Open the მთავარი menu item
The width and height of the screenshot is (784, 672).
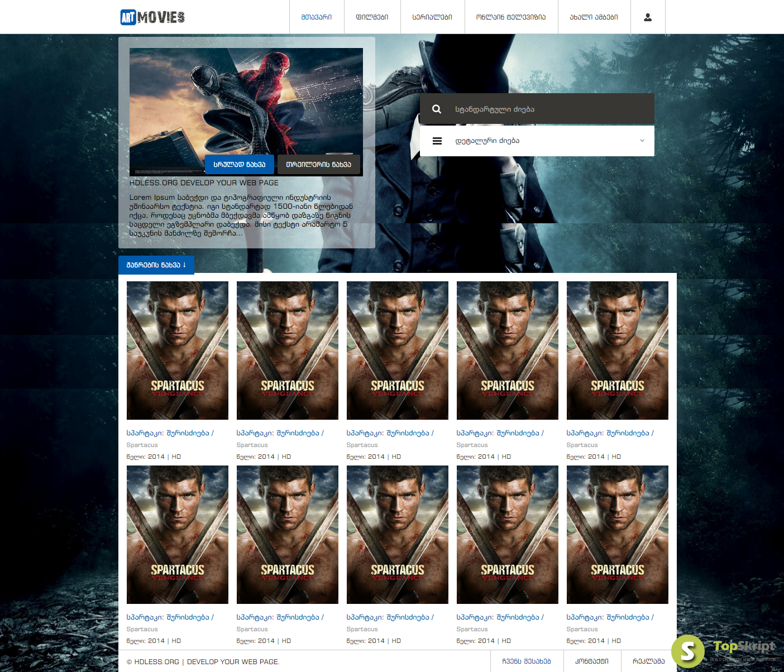317,17
